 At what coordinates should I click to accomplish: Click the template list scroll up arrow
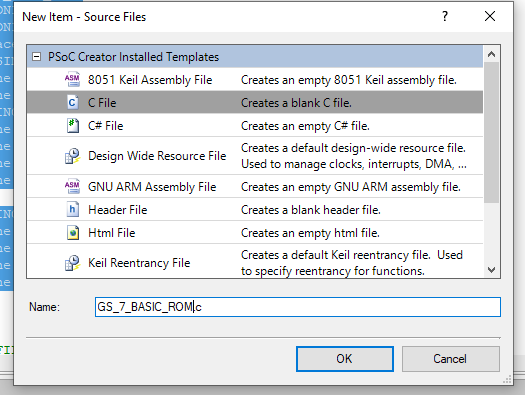pos(491,54)
